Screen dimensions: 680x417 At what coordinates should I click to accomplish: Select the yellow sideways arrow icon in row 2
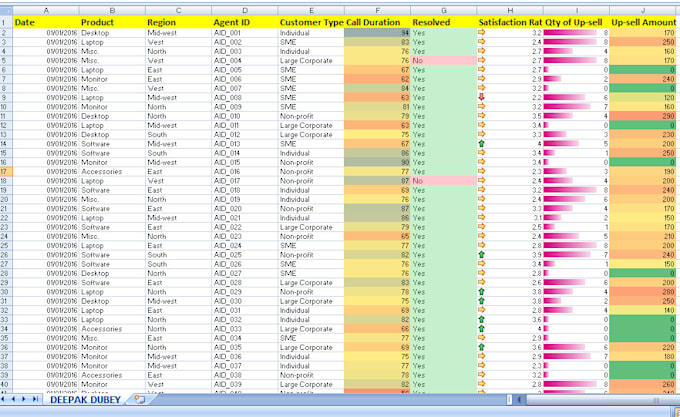coord(481,33)
